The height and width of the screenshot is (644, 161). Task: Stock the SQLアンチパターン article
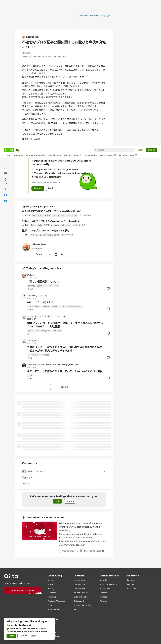pyautogui.click(x=108, y=333)
